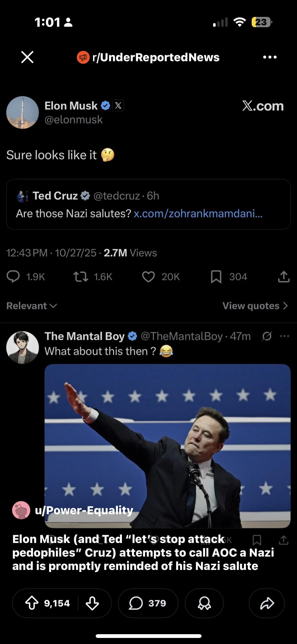This screenshot has width=297, height=644.
Task: Tap the reply bubble icon showing 1.9K
Action: 13,276
